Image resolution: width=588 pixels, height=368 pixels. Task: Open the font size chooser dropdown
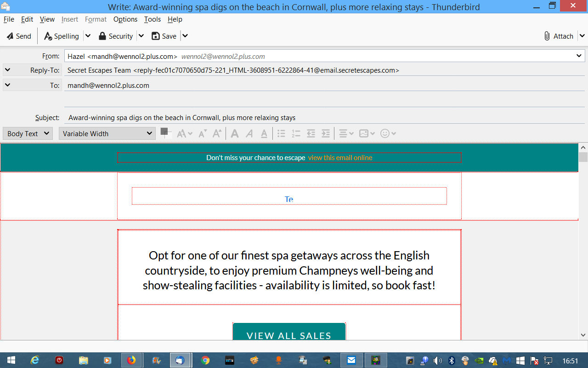coord(185,133)
